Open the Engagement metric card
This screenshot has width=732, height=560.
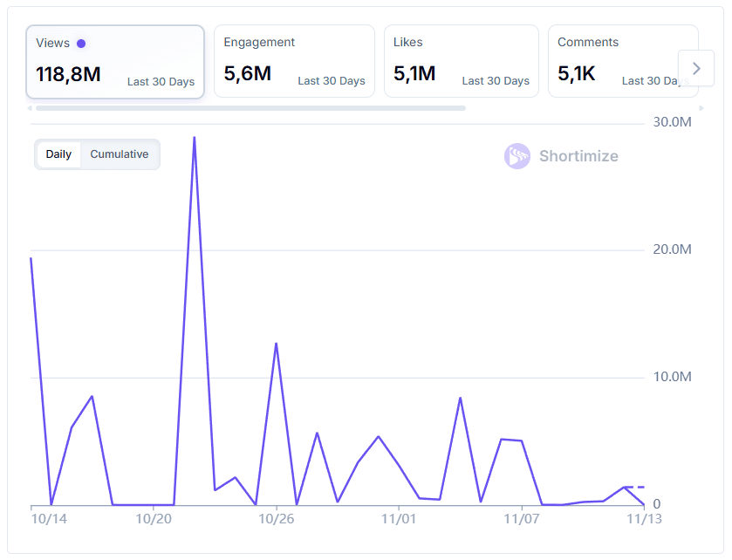[294, 61]
